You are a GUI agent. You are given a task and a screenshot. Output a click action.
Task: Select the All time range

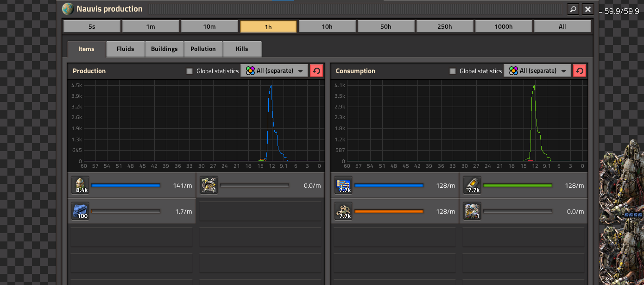562,26
